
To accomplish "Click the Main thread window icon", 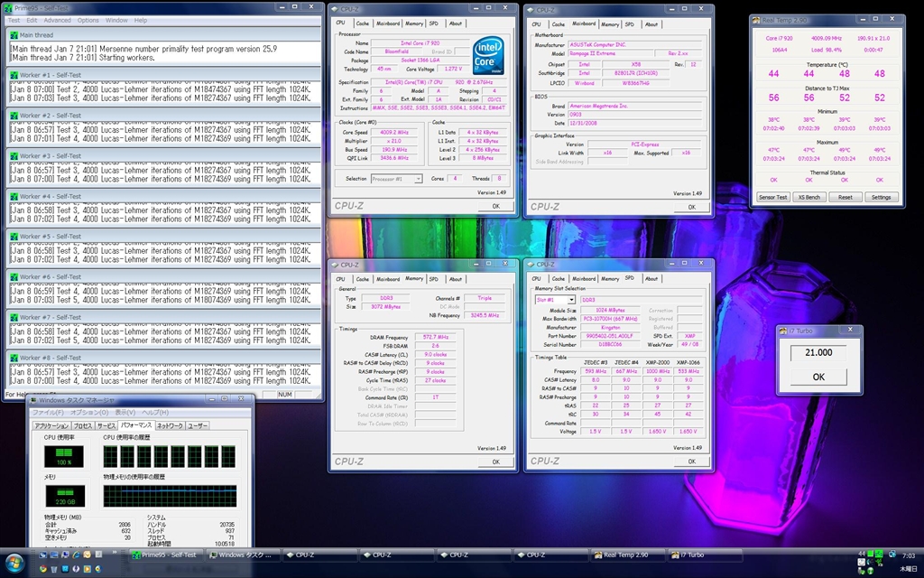I will pyautogui.click(x=14, y=35).
